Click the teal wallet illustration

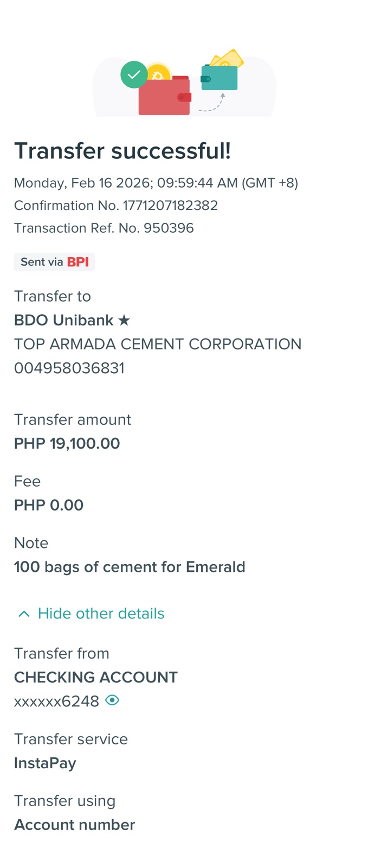(x=219, y=78)
